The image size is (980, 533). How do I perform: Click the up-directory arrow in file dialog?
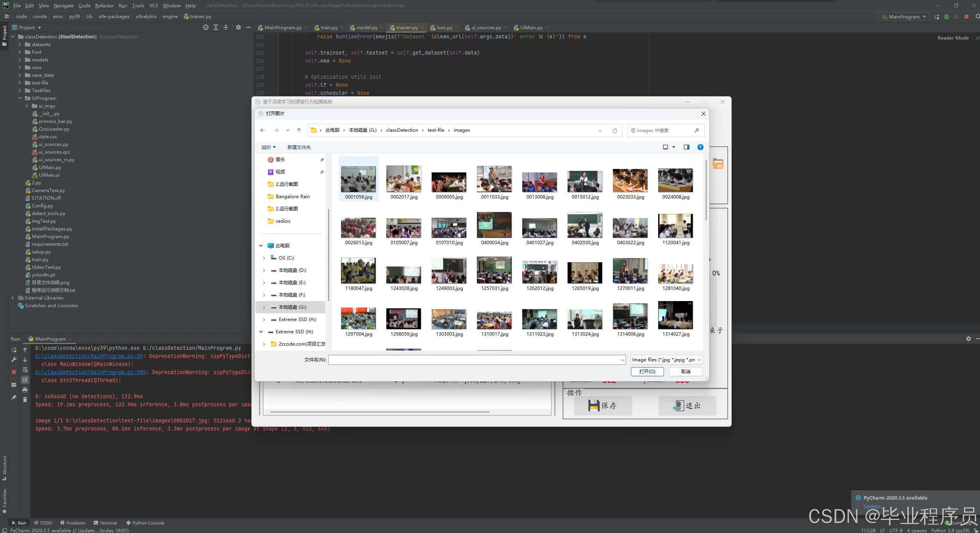(x=299, y=130)
